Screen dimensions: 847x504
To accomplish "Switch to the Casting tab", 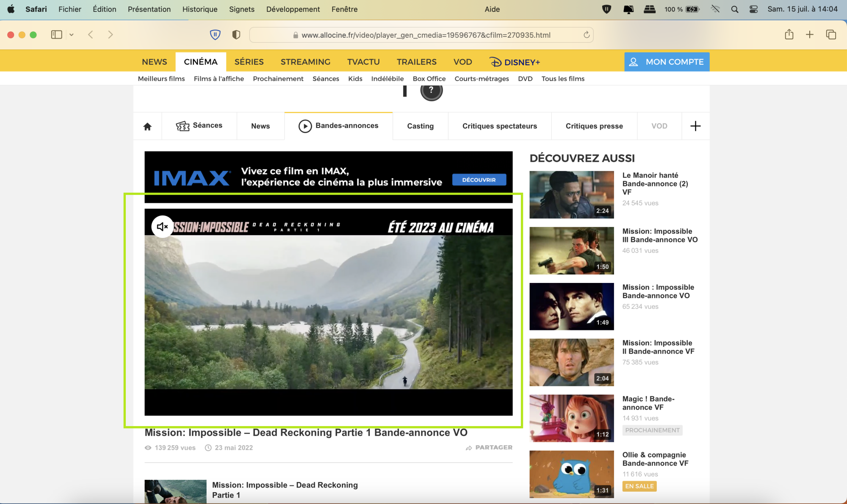I will [x=420, y=126].
